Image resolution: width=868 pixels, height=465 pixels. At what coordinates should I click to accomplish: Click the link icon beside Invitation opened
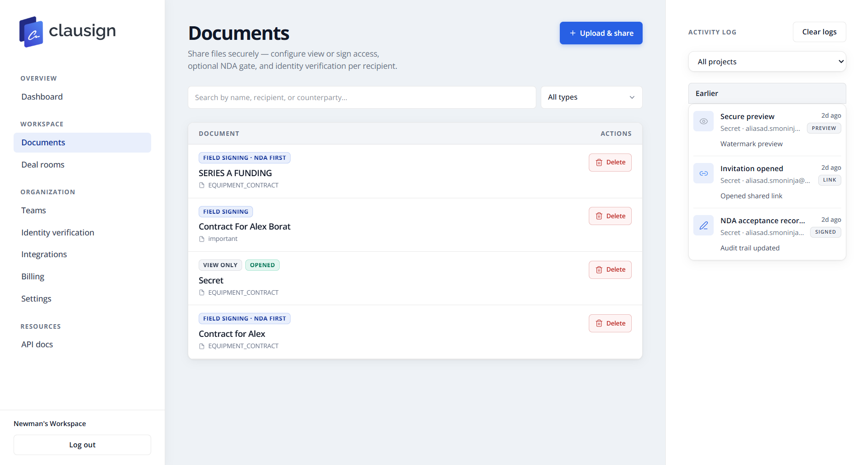(x=703, y=173)
